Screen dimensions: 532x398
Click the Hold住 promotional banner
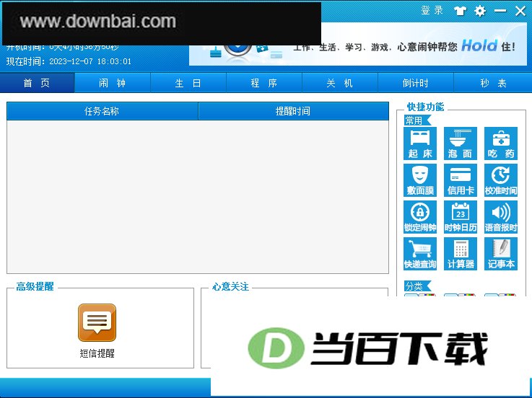(358, 44)
